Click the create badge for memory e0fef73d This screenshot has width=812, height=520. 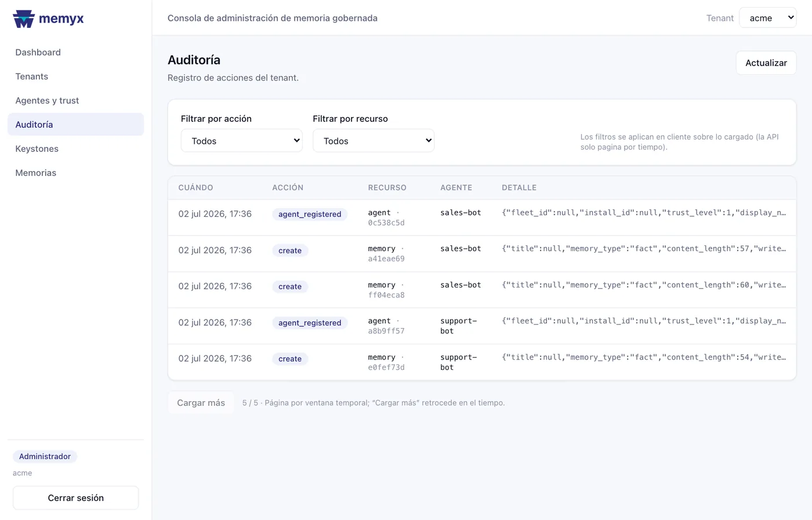point(290,359)
